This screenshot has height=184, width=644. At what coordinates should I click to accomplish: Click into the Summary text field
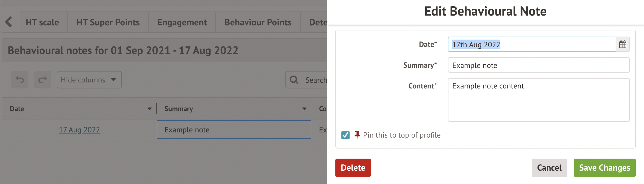point(538,65)
